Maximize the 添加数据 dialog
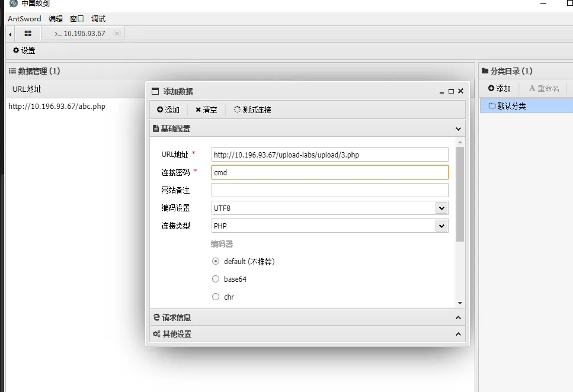 point(452,91)
